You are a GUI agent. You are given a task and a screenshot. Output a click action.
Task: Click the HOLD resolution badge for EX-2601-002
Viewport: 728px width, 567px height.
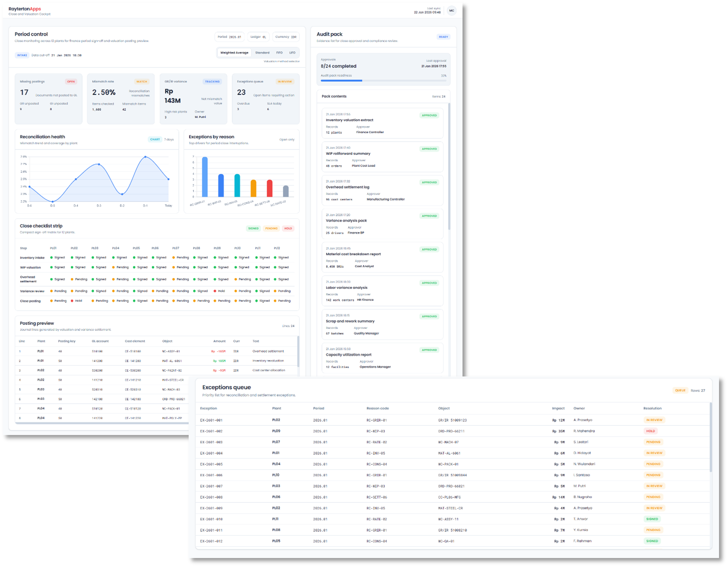(x=650, y=431)
